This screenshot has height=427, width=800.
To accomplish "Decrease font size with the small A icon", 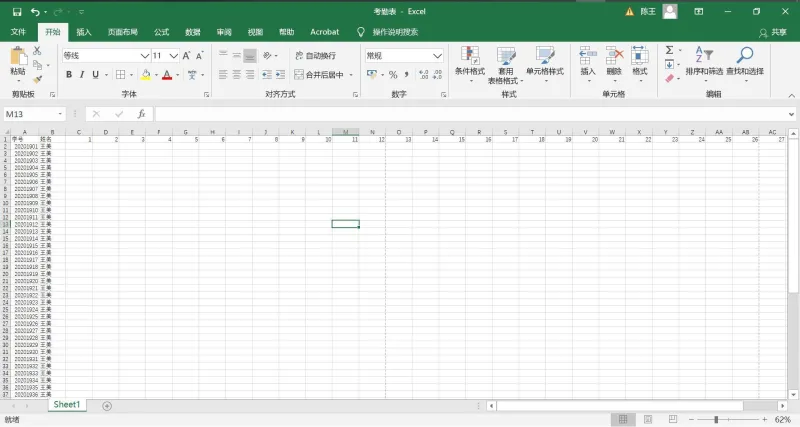I will tap(199, 56).
